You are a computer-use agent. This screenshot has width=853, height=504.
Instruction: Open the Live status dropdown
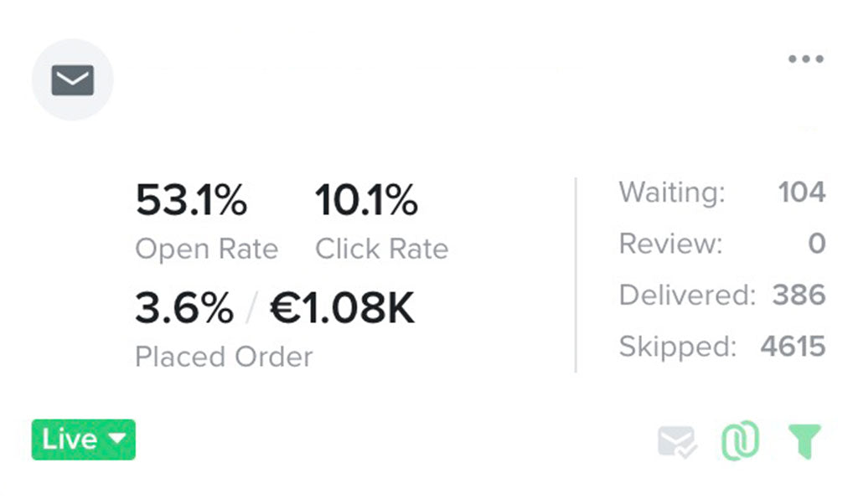pos(83,440)
